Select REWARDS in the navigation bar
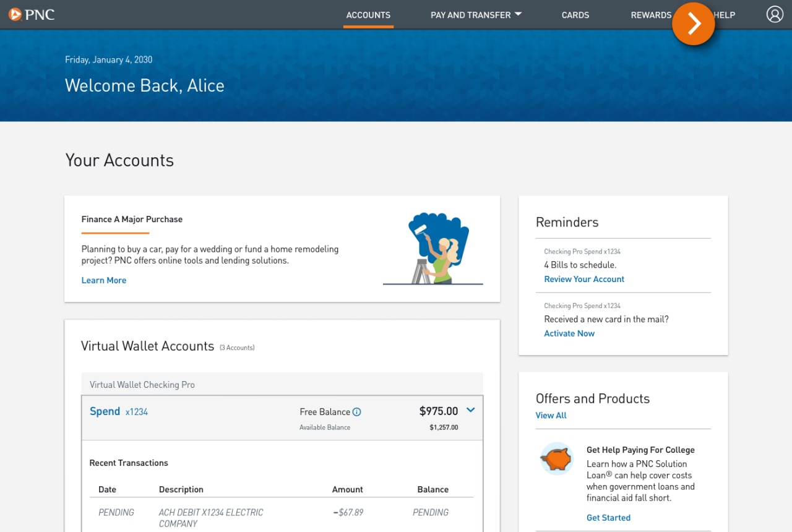The height and width of the screenshot is (532, 792). click(651, 15)
